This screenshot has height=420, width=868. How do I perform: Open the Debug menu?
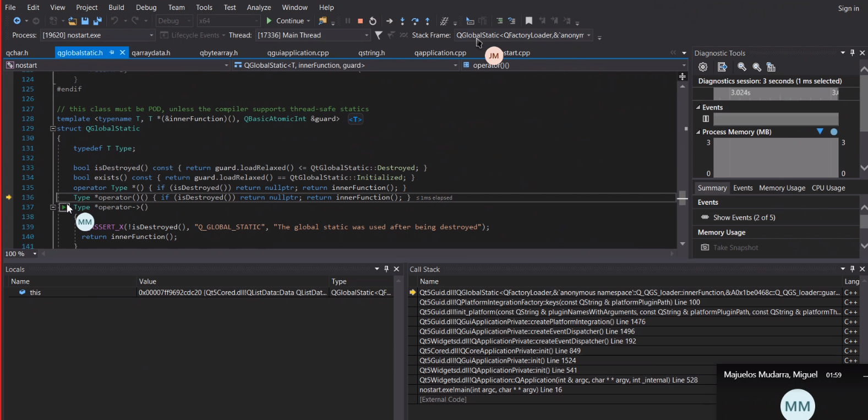[146, 7]
